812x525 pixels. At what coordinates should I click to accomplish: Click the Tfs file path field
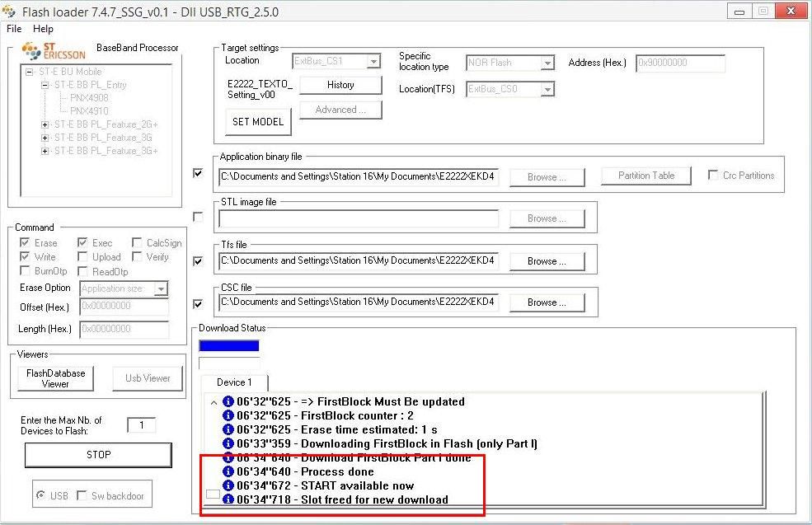(359, 261)
